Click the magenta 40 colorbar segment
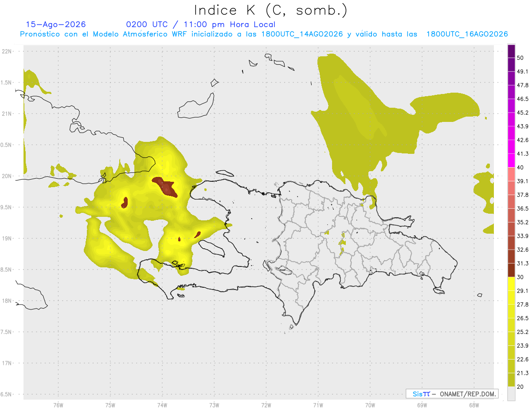This screenshot has width=532, height=411. [x=511, y=160]
